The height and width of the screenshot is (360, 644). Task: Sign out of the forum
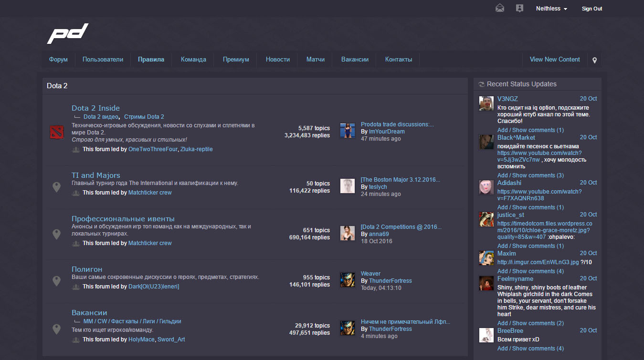(592, 9)
